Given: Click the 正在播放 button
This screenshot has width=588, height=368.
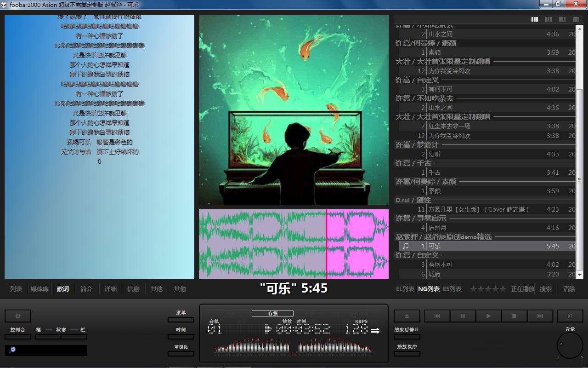Looking at the screenshot, I should pyautogui.click(x=523, y=289).
